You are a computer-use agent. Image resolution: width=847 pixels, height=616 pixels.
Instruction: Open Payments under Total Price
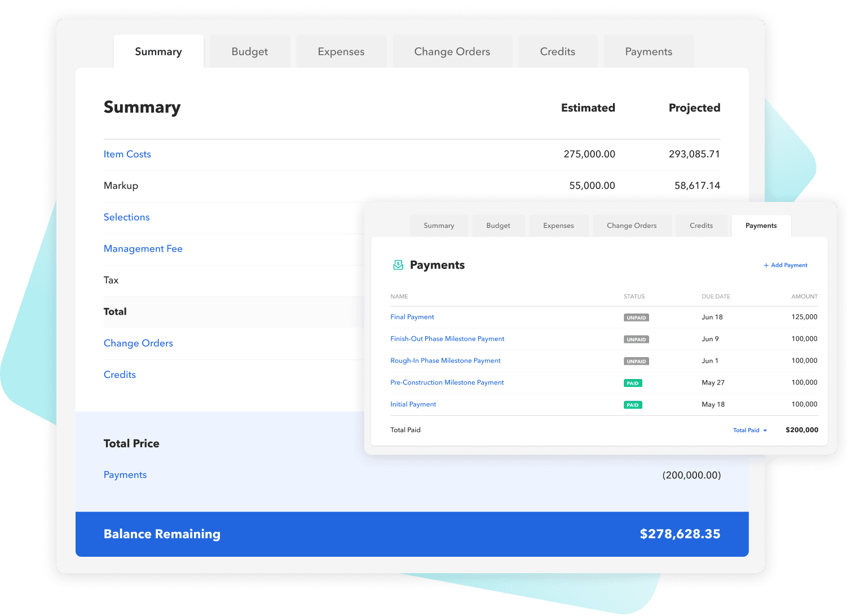click(125, 474)
